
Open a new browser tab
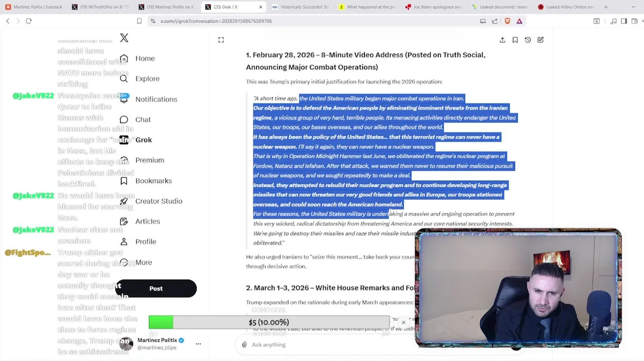click(606, 7)
